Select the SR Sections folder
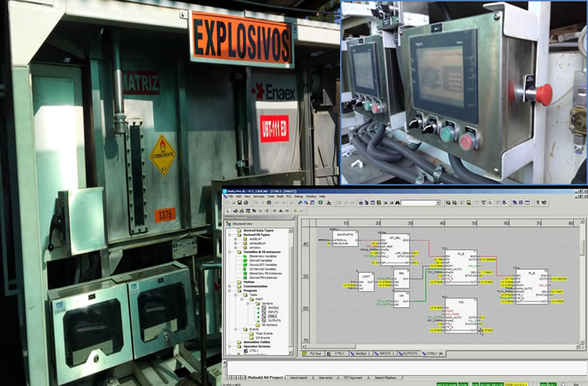 (270, 325)
